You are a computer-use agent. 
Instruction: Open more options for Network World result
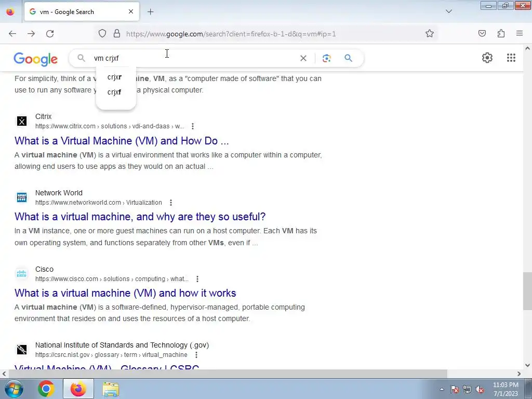point(170,203)
